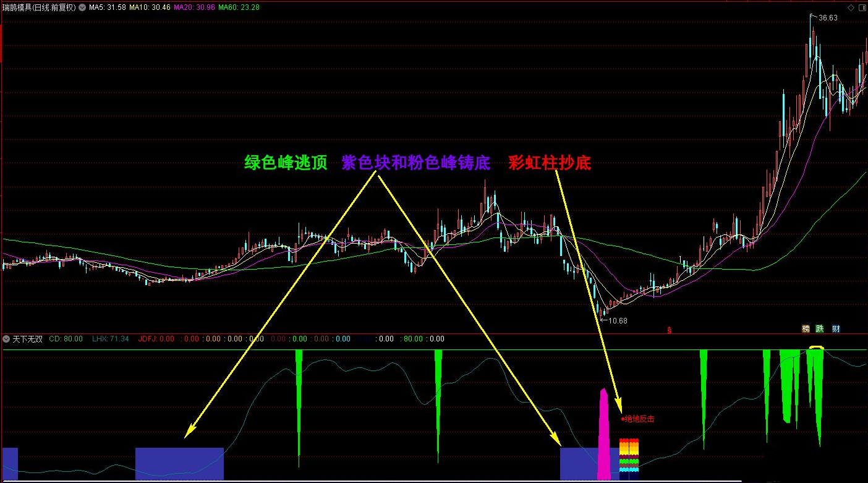Select the 瑞鹄模具(日线 前复权) chart title

click(39, 8)
